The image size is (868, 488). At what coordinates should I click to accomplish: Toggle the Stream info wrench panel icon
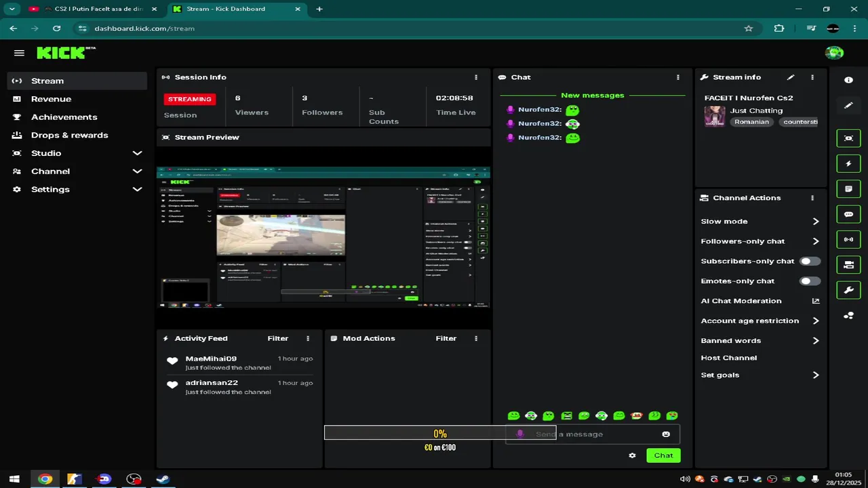pyautogui.click(x=848, y=290)
